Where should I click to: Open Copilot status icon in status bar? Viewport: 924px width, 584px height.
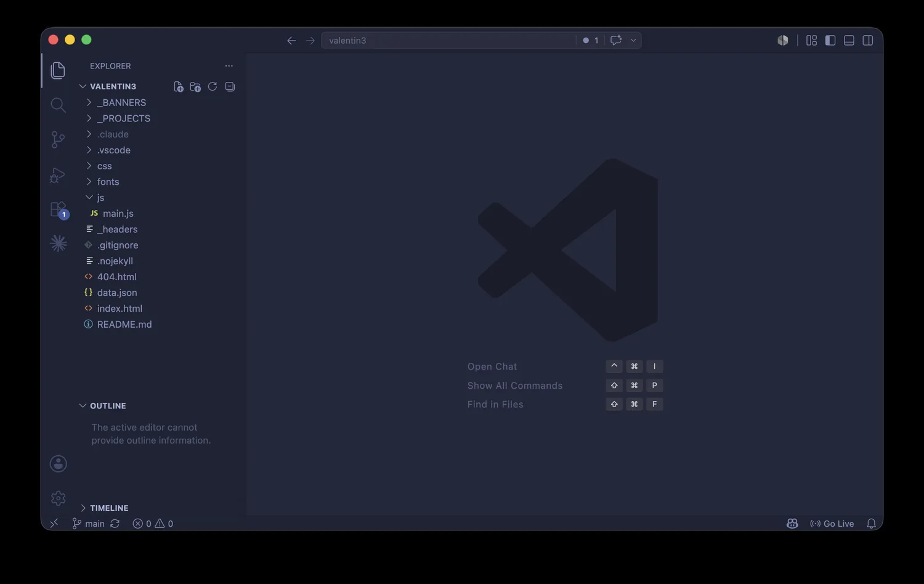(x=792, y=524)
